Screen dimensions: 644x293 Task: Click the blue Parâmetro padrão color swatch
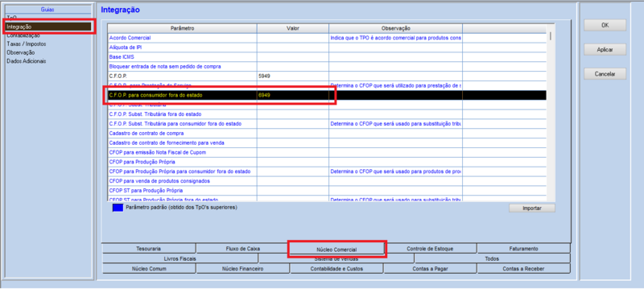click(x=118, y=208)
